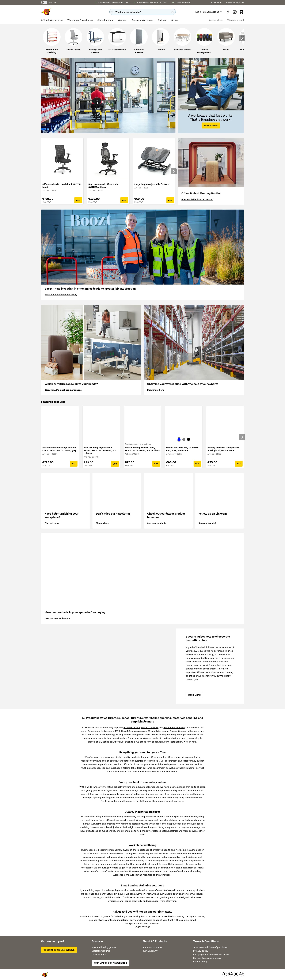The image size is (285, 980).
Task: Open the 'Test our new AR function' link
Action: pyautogui.click(x=58, y=618)
